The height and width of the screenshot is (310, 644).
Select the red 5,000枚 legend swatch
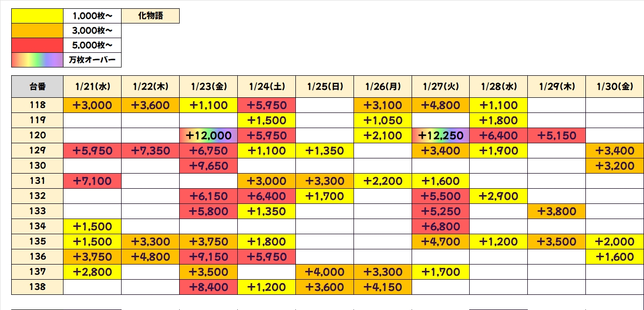pos(37,45)
